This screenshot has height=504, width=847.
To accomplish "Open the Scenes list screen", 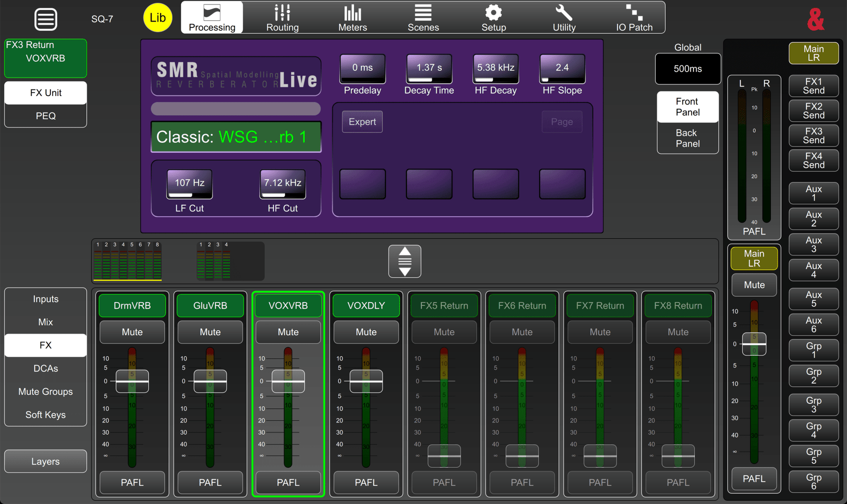I will click(423, 18).
